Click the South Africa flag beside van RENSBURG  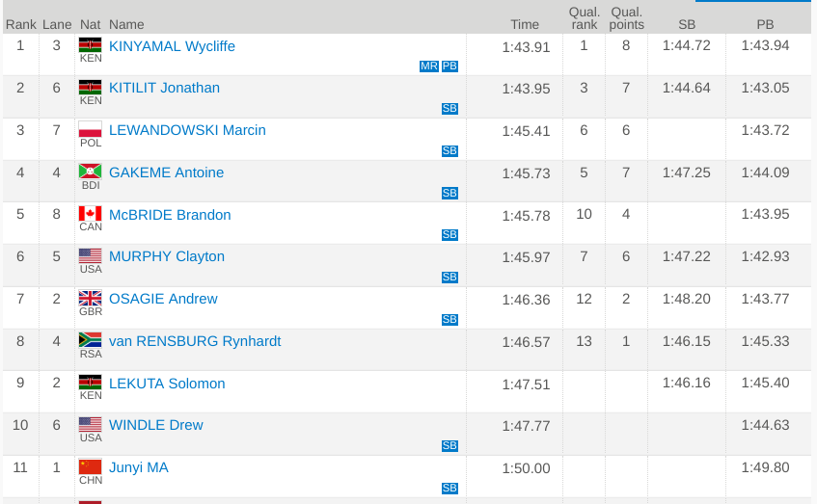(x=90, y=340)
